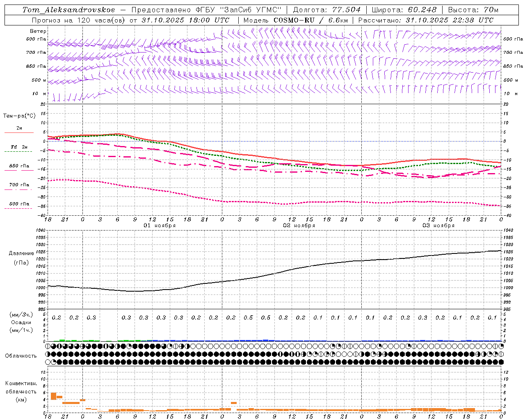Click the (гПа) unit under Давление

21,263
